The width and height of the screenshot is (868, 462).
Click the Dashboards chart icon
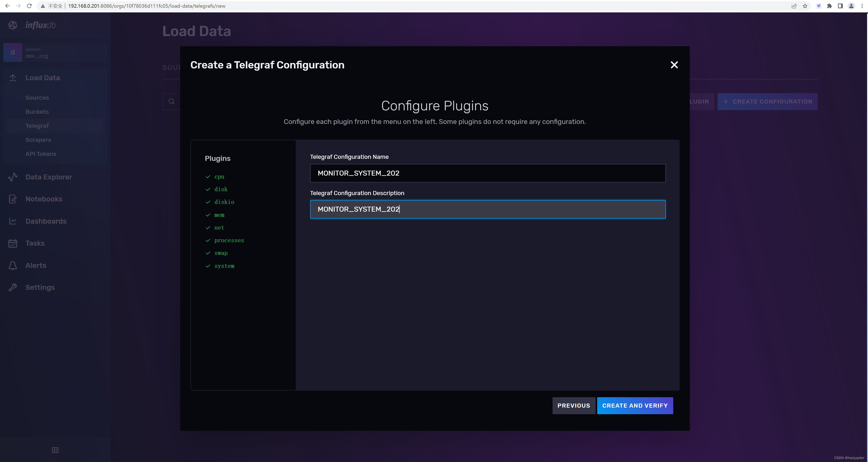click(13, 221)
